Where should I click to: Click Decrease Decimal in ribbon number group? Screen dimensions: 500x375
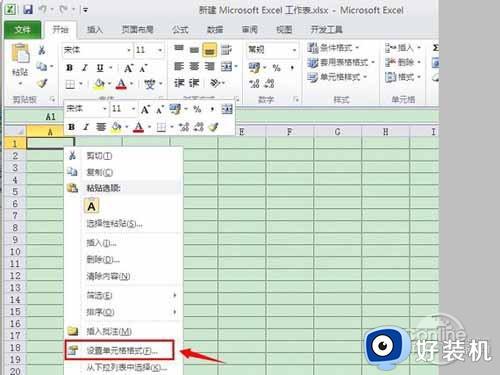[269, 84]
